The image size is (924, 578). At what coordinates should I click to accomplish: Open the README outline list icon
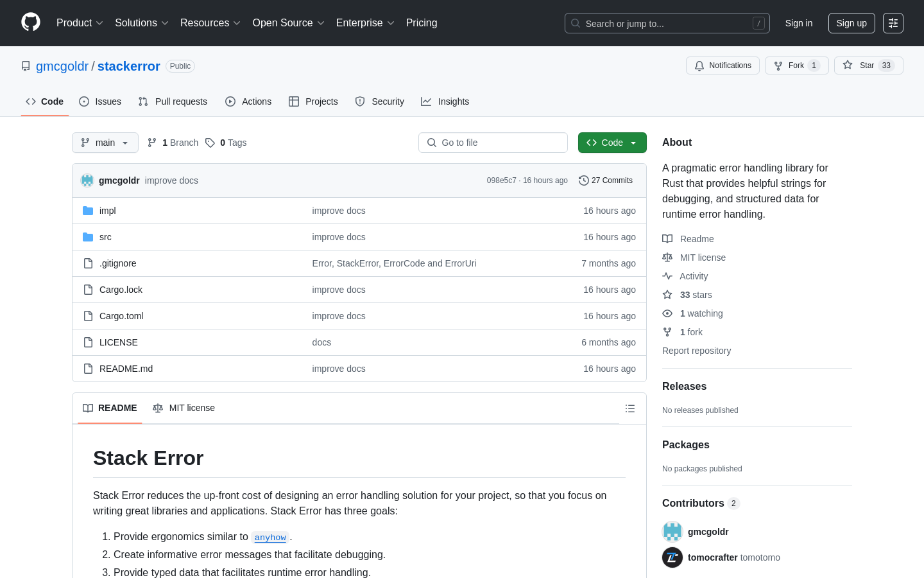click(630, 408)
